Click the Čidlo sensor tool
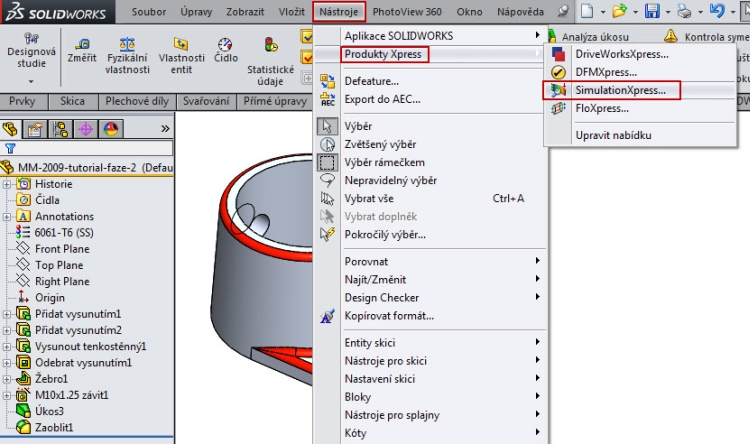The width and height of the screenshot is (750, 444). pos(226,52)
